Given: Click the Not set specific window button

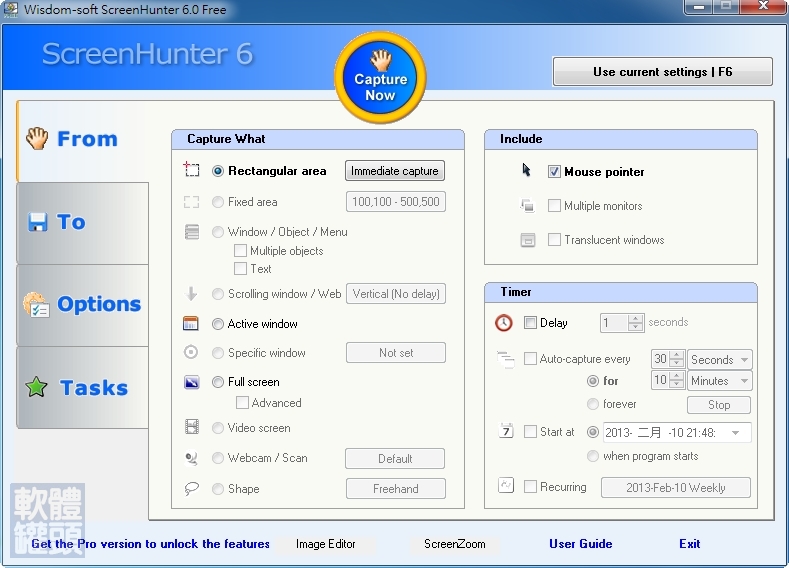Looking at the screenshot, I should pos(396,353).
